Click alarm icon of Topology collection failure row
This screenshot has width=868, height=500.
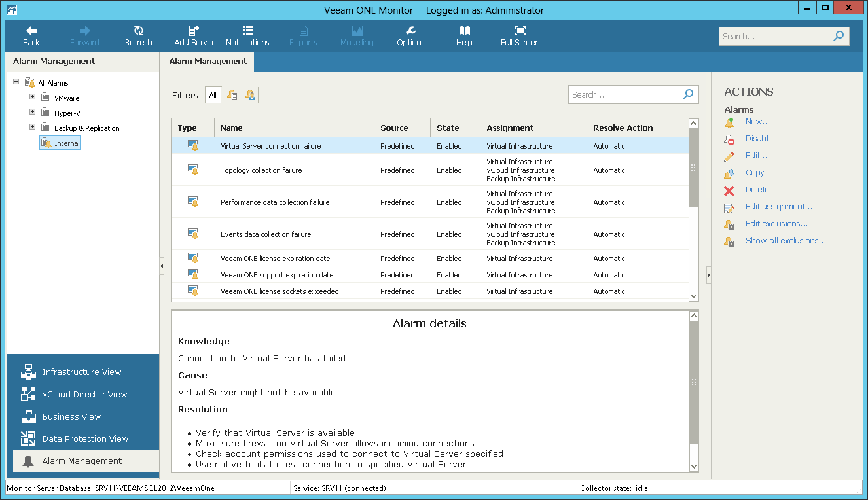pos(193,170)
